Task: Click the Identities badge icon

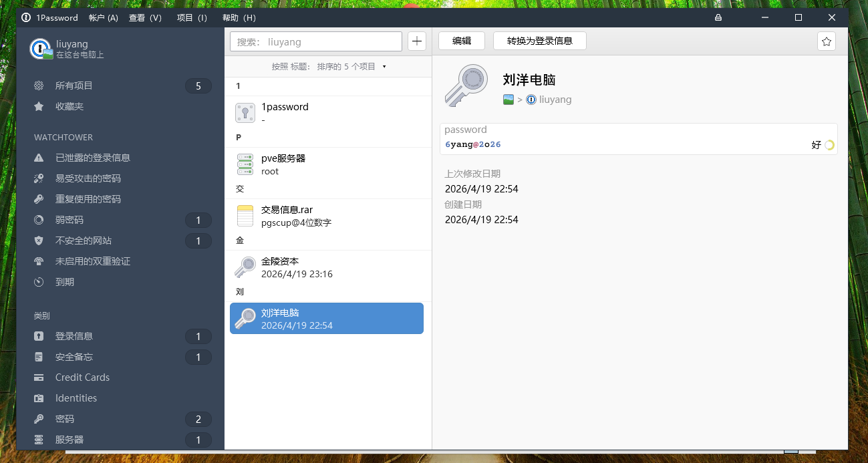Action: (39, 398)
